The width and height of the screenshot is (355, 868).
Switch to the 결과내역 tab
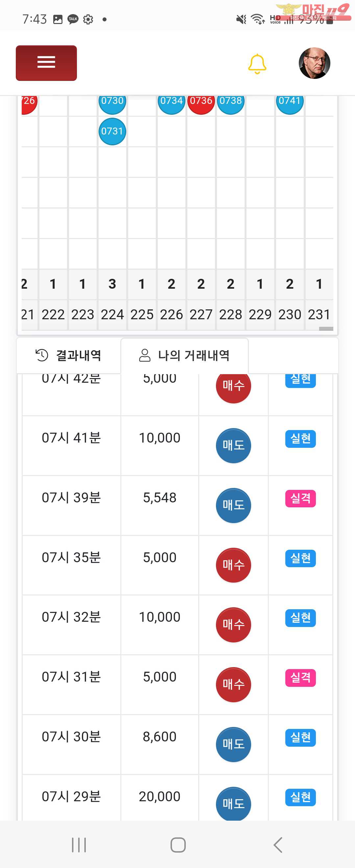tap(68, 355)
